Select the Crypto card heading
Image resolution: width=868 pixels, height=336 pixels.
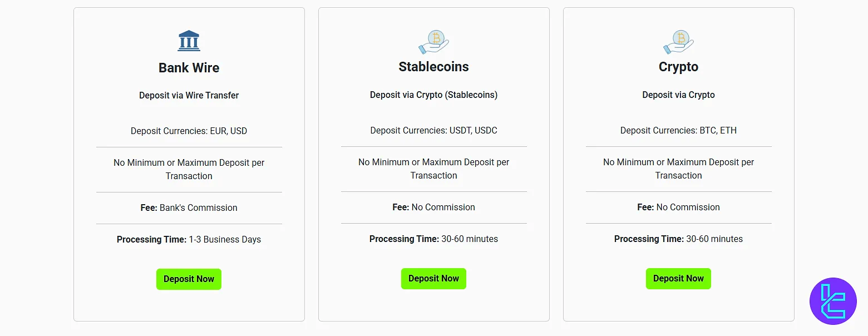pyautogui.click(x=678, y=67)
